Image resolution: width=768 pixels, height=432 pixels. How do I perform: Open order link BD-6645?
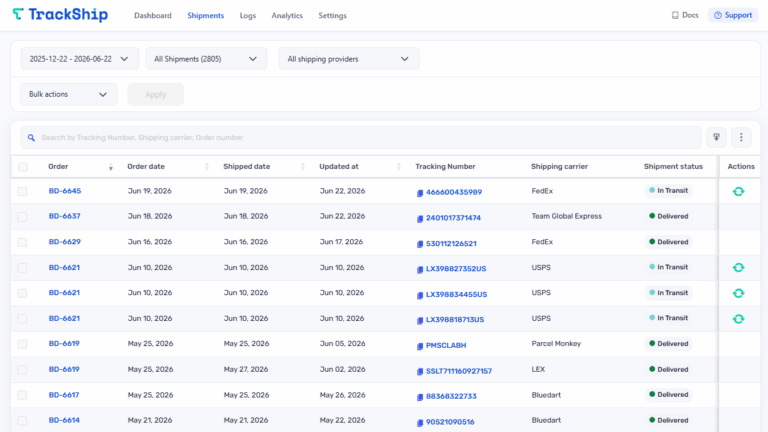(65, 191)
